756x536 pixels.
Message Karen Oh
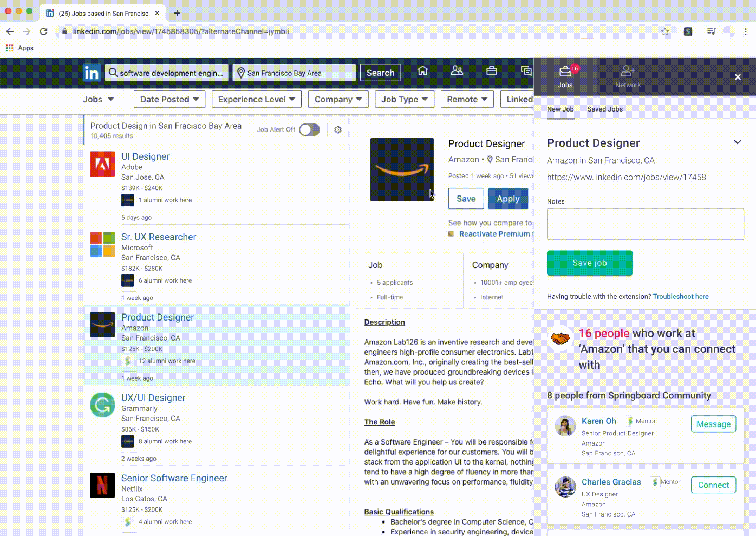[713, 424]
